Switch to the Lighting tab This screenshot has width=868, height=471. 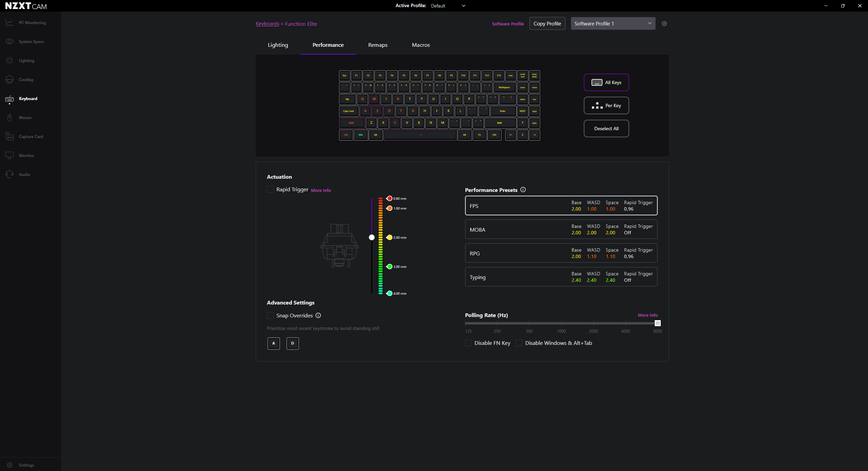pyautogui.click(x=278, y=45)
